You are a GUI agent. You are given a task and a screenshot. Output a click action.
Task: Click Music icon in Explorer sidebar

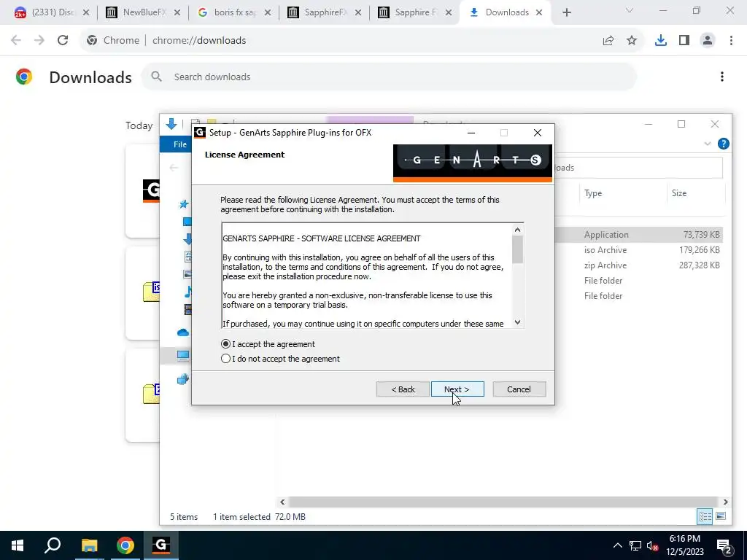point(188,292)
